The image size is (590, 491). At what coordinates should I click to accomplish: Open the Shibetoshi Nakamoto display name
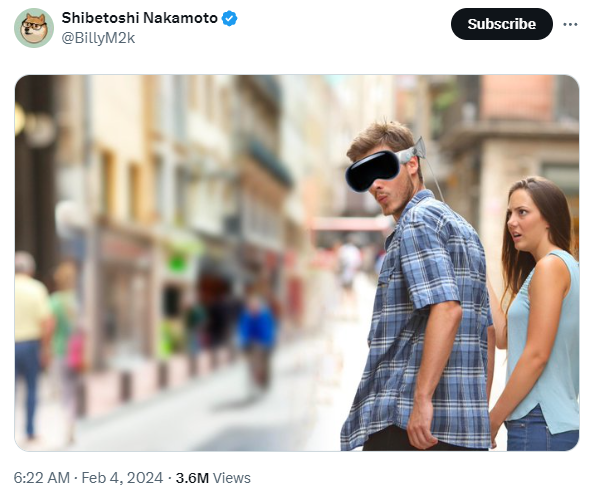tap(140, 18)
